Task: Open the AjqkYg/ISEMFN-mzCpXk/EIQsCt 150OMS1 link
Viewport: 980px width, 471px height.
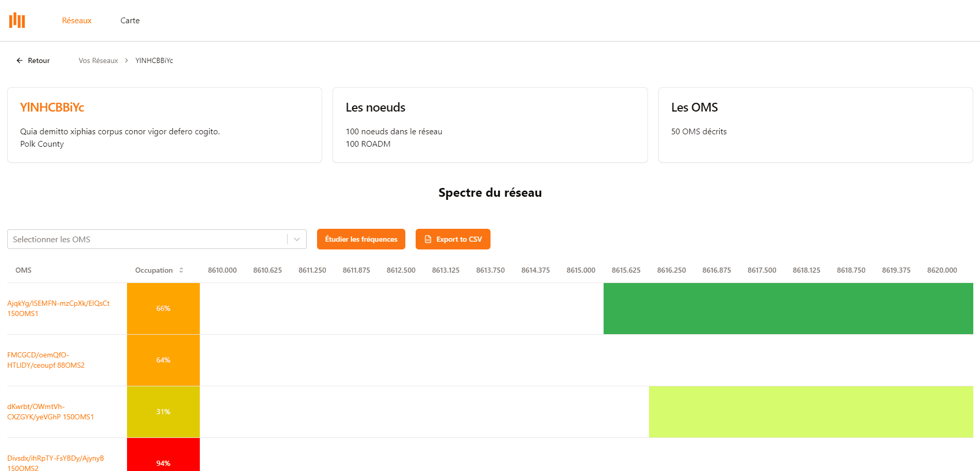Action: point(58,308)
